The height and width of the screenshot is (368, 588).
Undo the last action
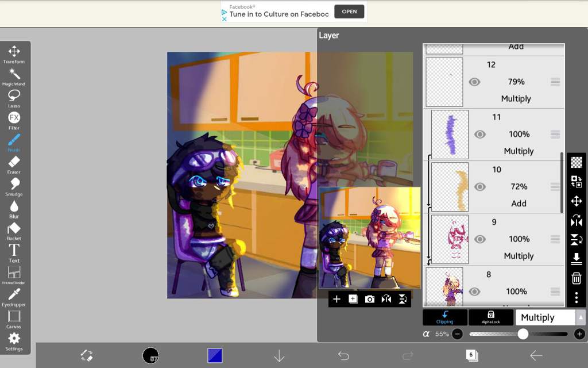343,355
